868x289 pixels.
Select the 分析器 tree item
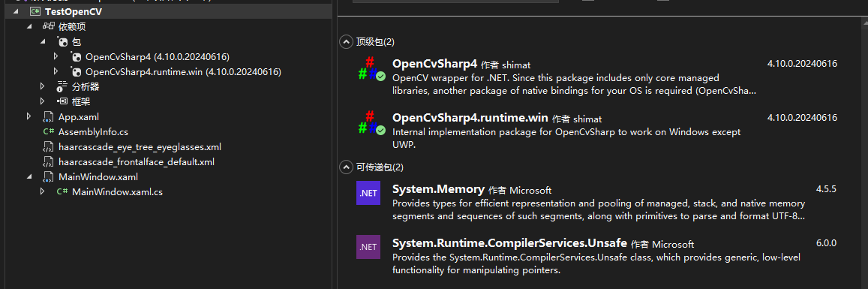coord(86,86)
